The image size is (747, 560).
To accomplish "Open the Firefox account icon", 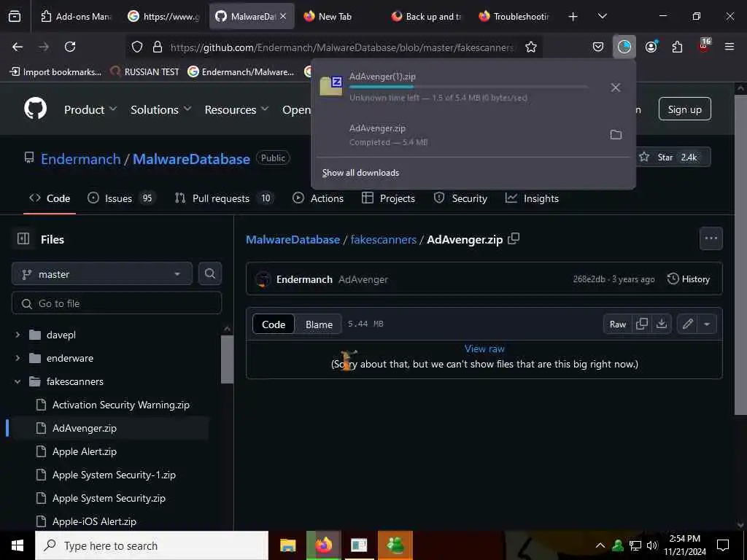I will 651,47.
